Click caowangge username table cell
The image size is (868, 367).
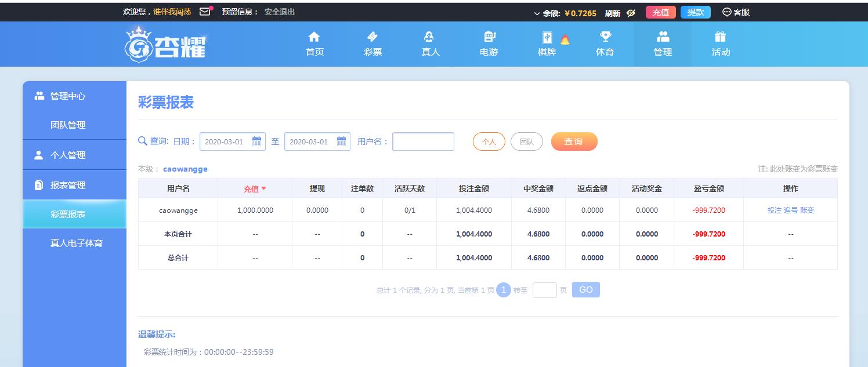tap(178, 210)
